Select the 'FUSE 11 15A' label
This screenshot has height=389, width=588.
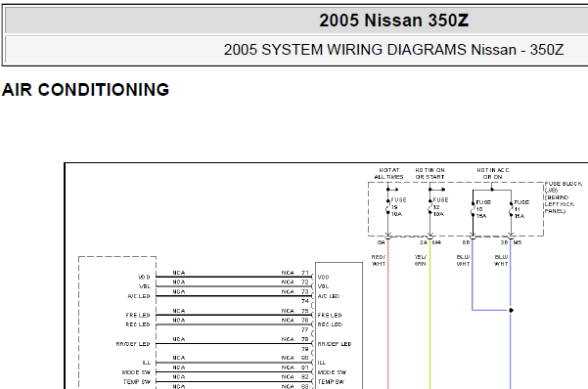click(x=521, y=209)
